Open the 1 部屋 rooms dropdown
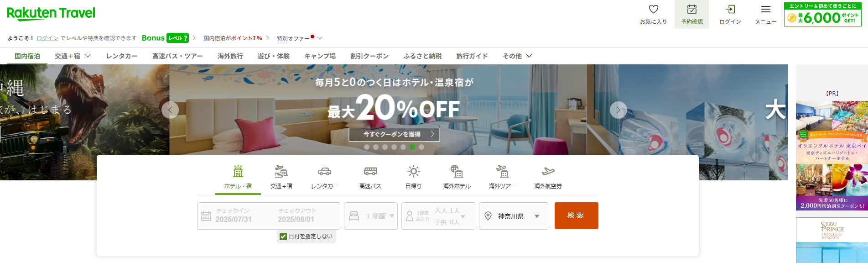The image size is (868, 263). (x=370, y=216)
